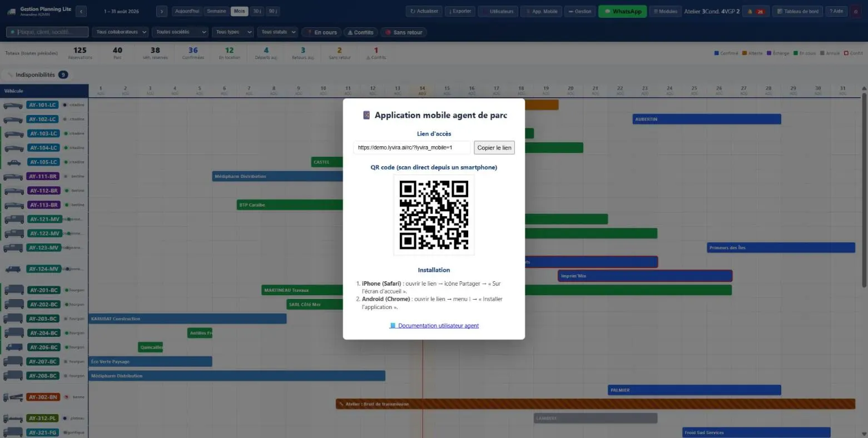Toggle Annulé in the legend
This screenshot has height=438, width=868.
tap(830, 53)
